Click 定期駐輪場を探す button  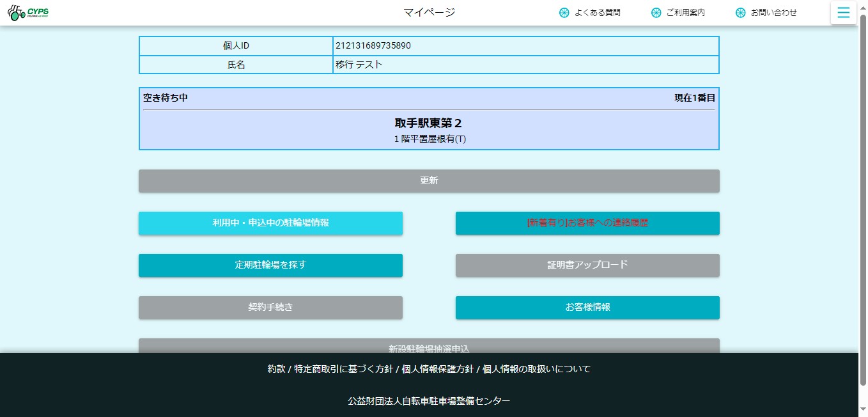(x=270, y=265)
